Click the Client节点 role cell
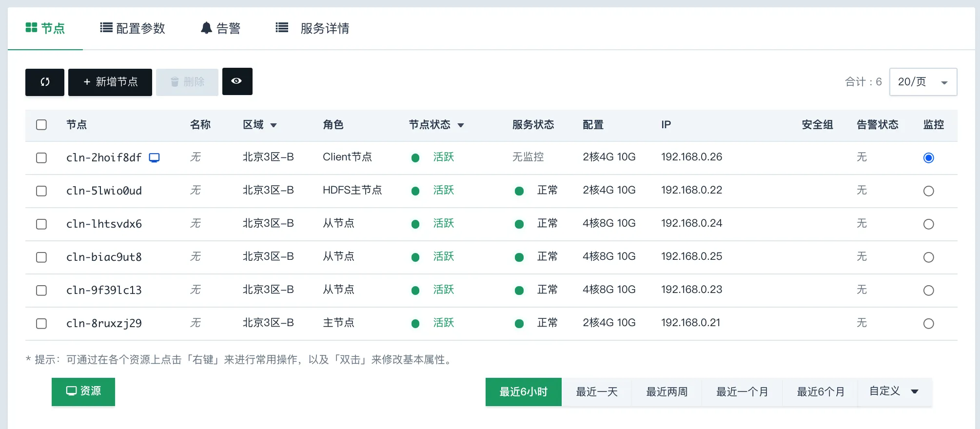 (x=347, y=157)
